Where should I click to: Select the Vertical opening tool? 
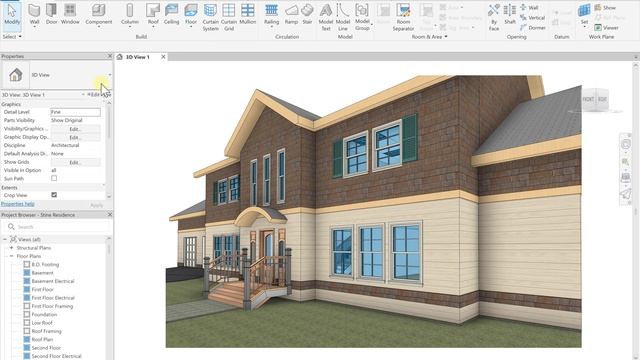click(x=533, y=18)
